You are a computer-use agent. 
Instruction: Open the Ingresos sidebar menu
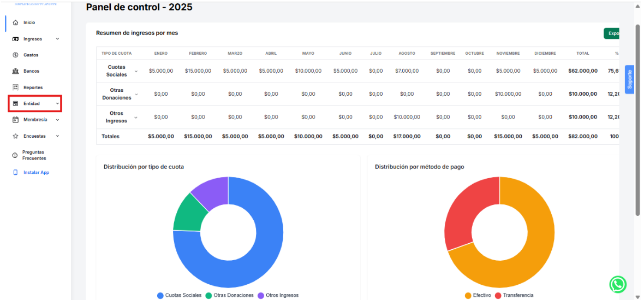coord(33,39)
